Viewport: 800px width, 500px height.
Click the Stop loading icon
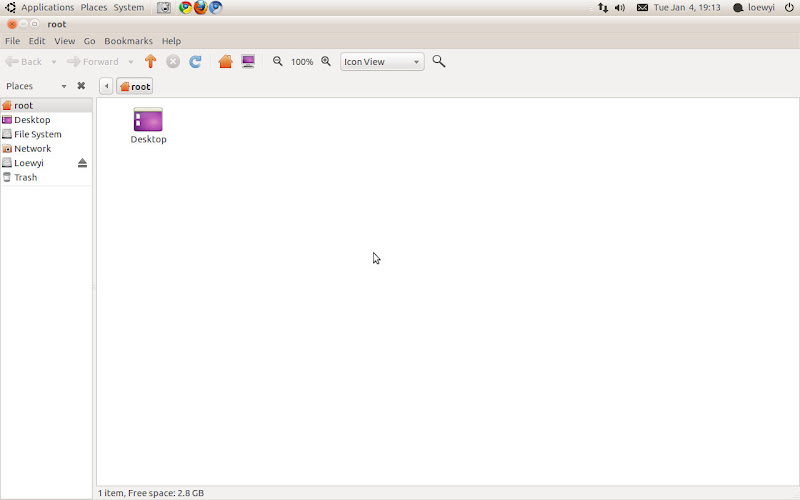(x=173, y=62)
